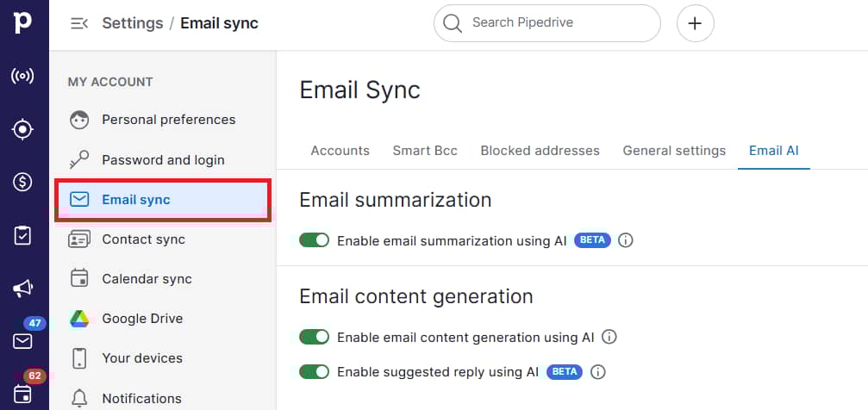The width and height of the screenshot is (868, 410).
Task: Open the Leads radar icon
Action: [22, 76]
